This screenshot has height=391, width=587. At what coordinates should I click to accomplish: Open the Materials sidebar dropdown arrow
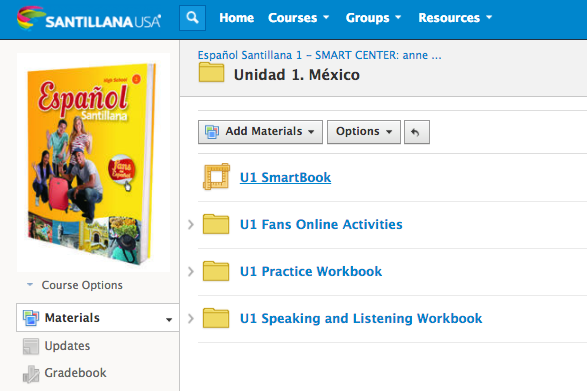169,319
